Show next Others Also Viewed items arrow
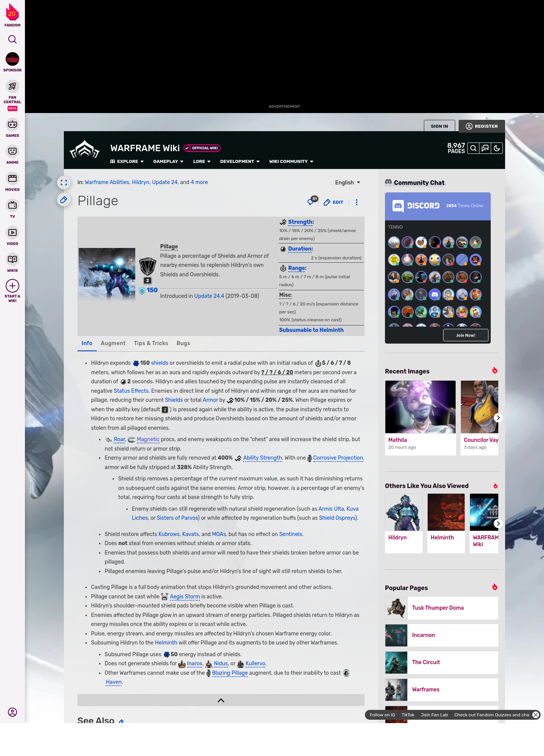Screen dimensions: 544x756 498,524
